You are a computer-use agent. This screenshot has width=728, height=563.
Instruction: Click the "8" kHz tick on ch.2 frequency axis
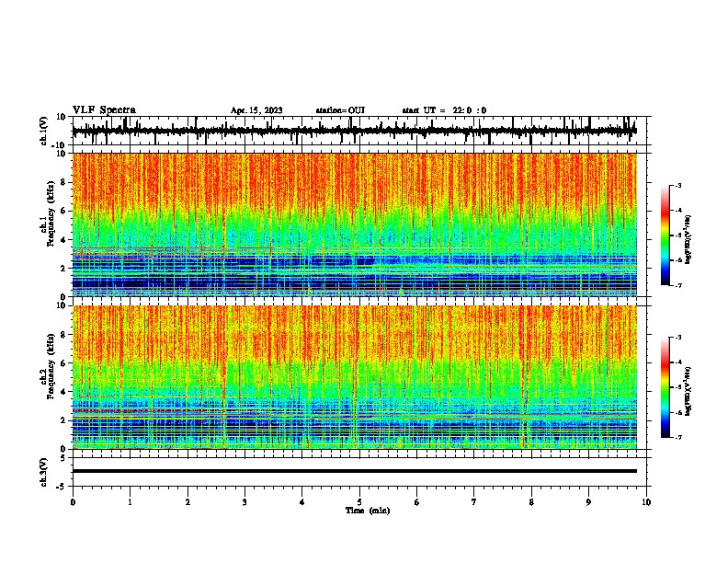pos(63,335)
